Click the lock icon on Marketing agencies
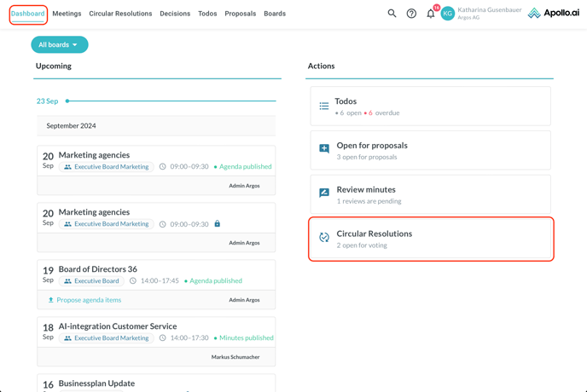This screenshot has width=587, height=392. (217, 224)
